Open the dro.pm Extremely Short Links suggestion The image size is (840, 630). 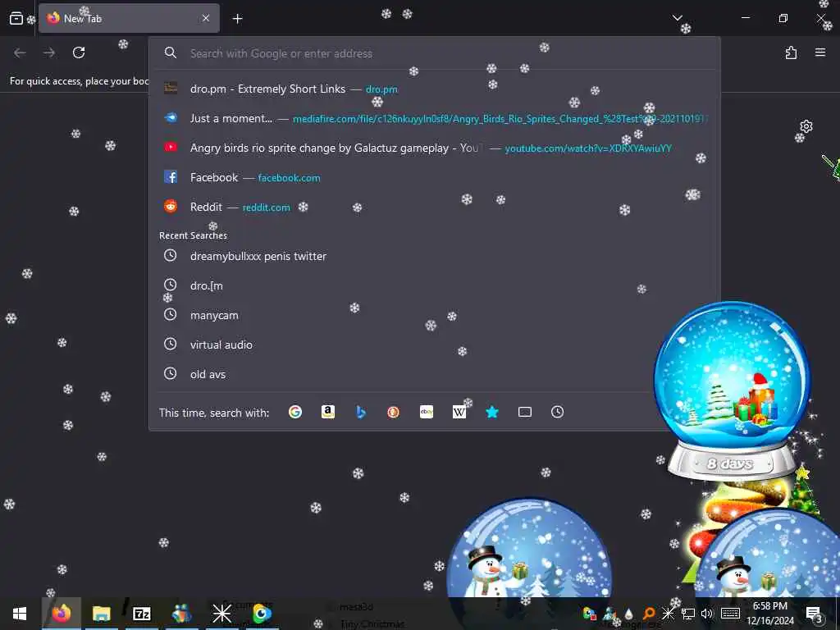coord(434,89)
